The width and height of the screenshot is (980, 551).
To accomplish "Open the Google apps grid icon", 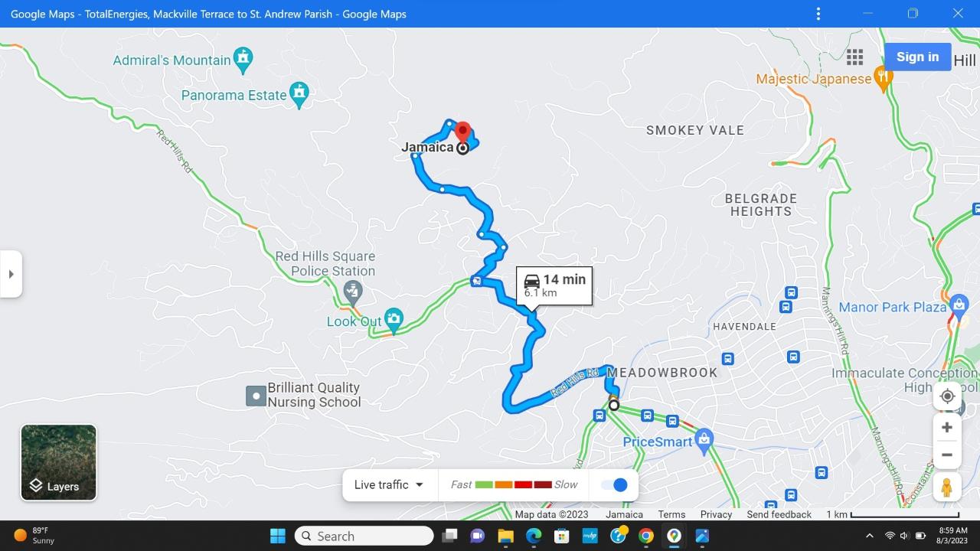I will click(x=855, y=57).
